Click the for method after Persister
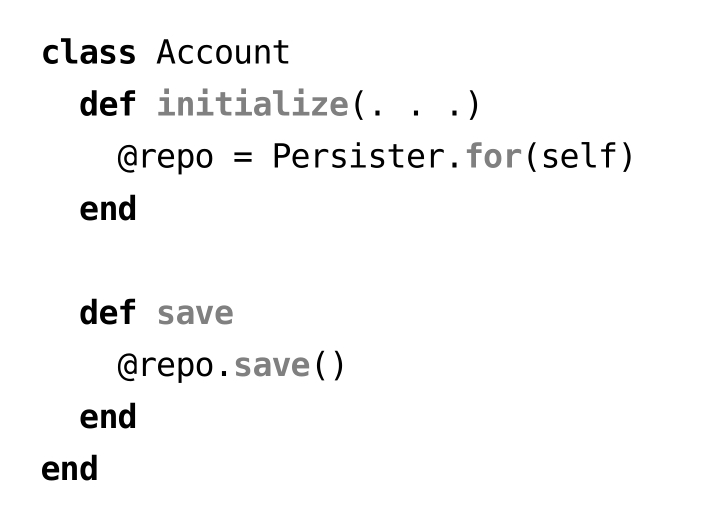The height and width of the screenshot is (513, 717). 494,157
